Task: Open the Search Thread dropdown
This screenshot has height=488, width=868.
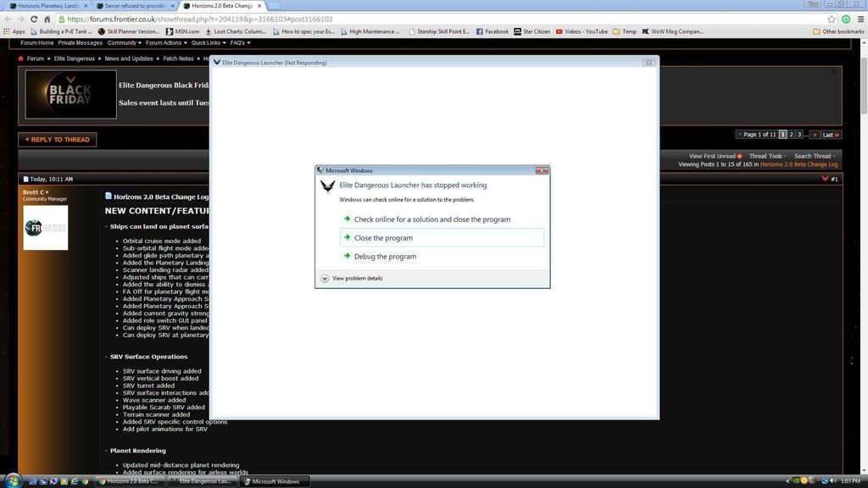Action: (815, 156)
